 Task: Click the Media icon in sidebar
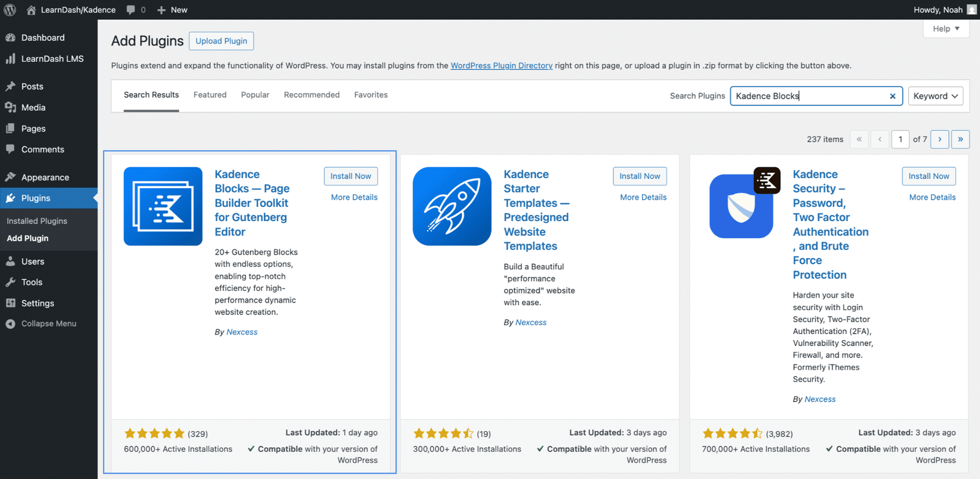(x=10, y=107)
